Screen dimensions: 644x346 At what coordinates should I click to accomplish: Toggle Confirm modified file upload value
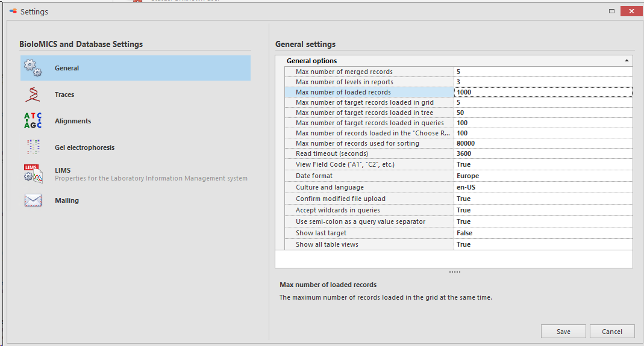pos(543,199)
